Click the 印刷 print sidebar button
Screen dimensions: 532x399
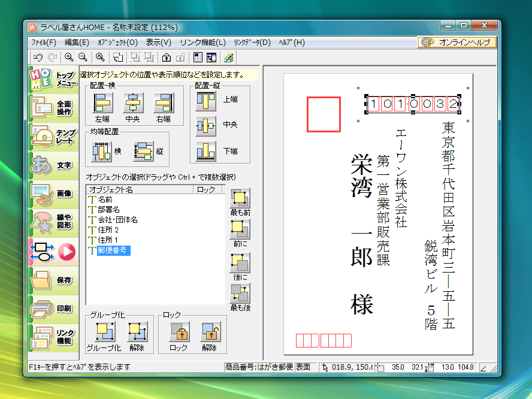(53, 309)
